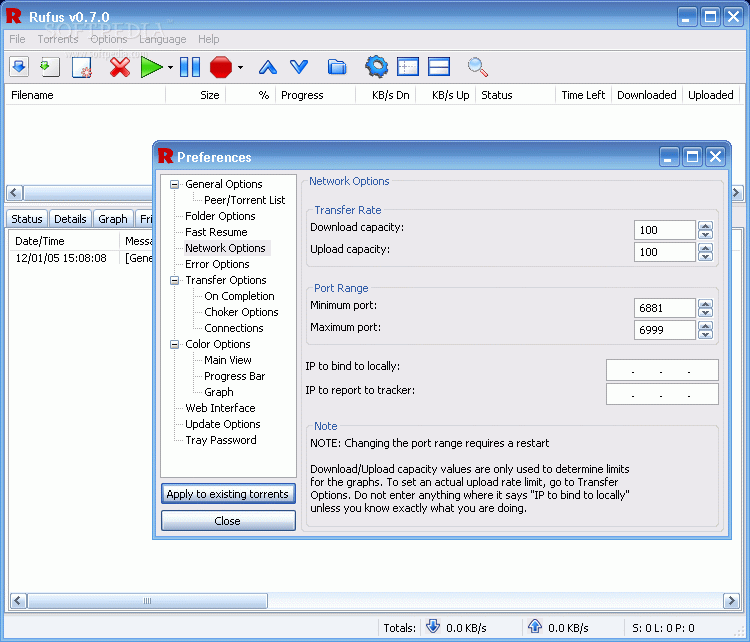Select Main View under Color Options
Image resolution: width=750 pixels, height=642 pixels.
pyautogui.click(x=228, y=360)
